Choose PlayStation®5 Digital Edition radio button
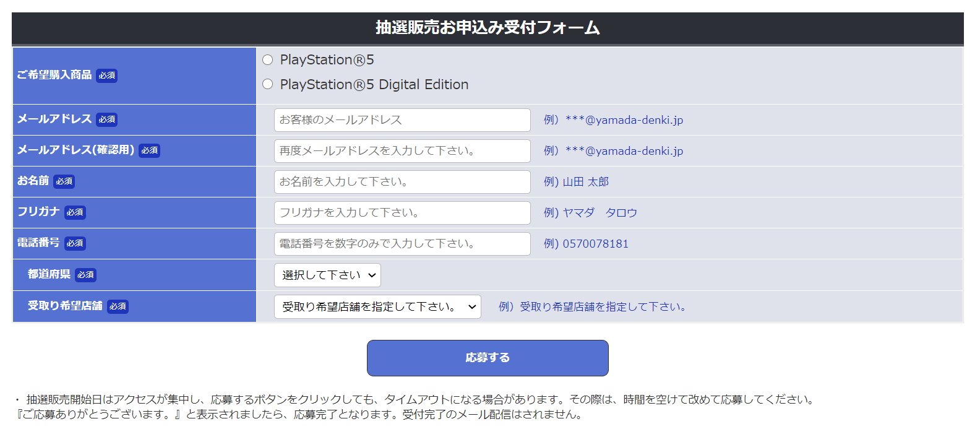 pyautogui.click(x=267, y=84)
